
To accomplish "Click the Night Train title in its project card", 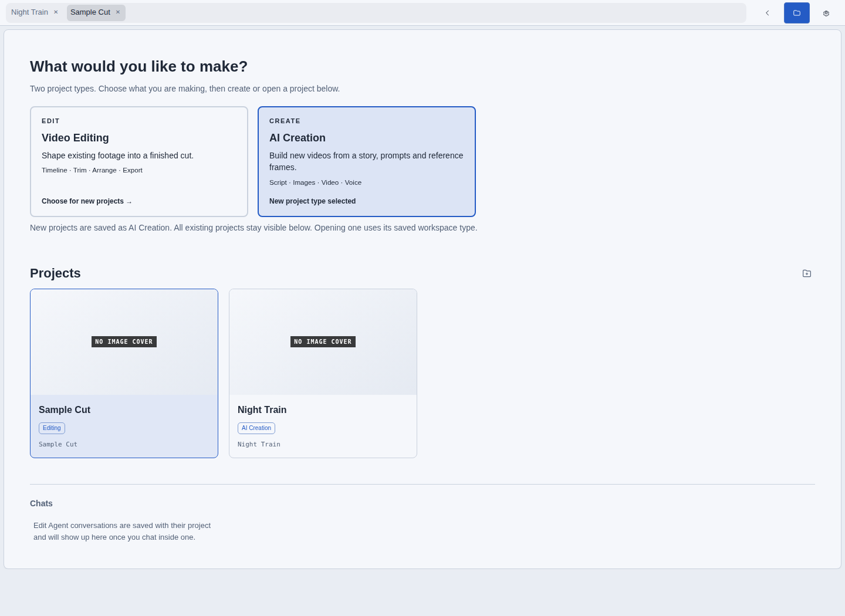I will (262, 410).
